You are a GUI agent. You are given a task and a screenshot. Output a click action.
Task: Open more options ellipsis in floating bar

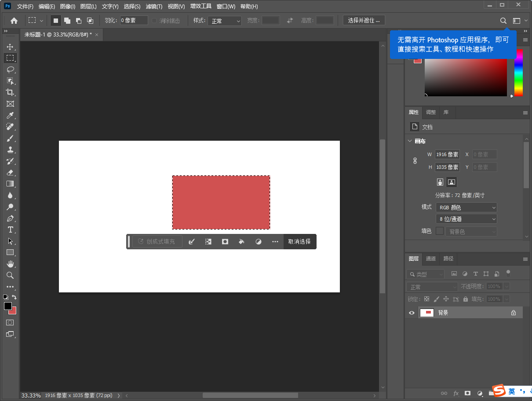pos(275,241)
